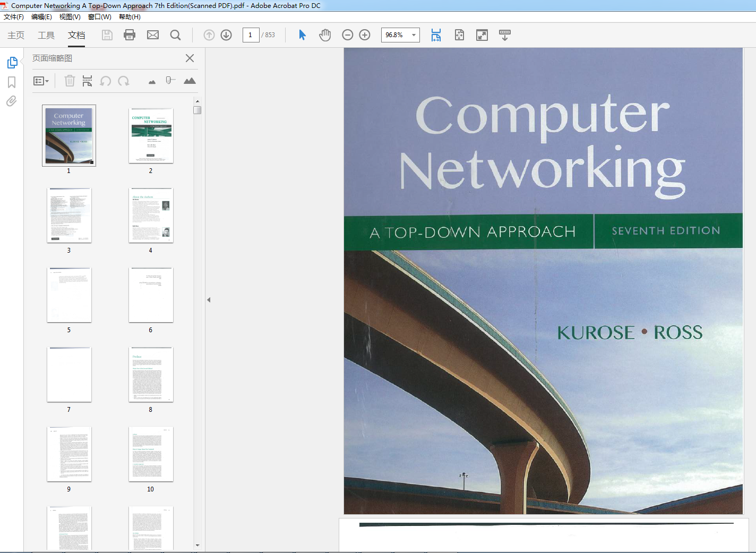
Task: Click thumbnail panel scroll up arrow
Action: (x=197, y=101)
